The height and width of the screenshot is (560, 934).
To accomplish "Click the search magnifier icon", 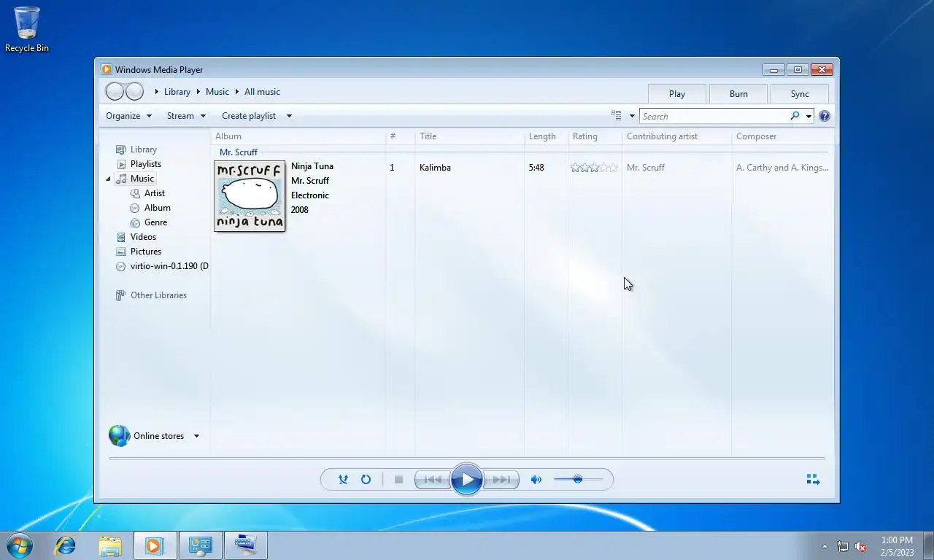I will [795, 116].
